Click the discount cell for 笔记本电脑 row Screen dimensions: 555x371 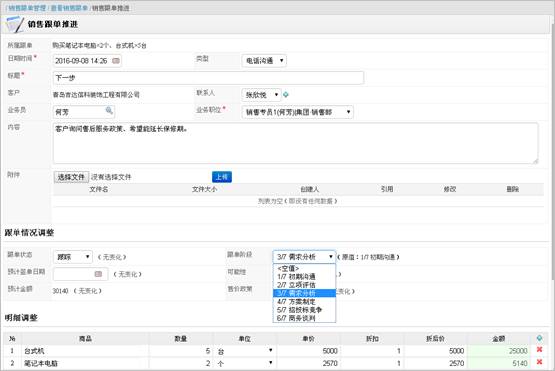click(x=372, y=363)
